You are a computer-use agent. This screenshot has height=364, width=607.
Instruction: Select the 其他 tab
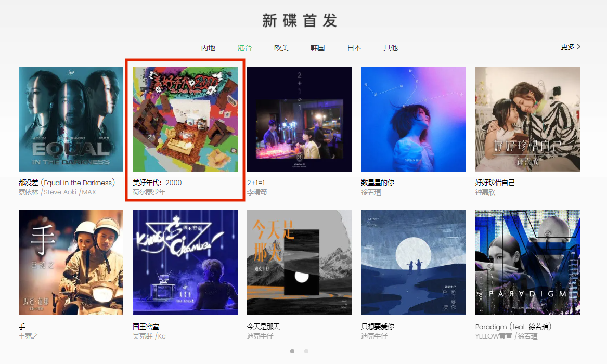click(x=391, y=48)
